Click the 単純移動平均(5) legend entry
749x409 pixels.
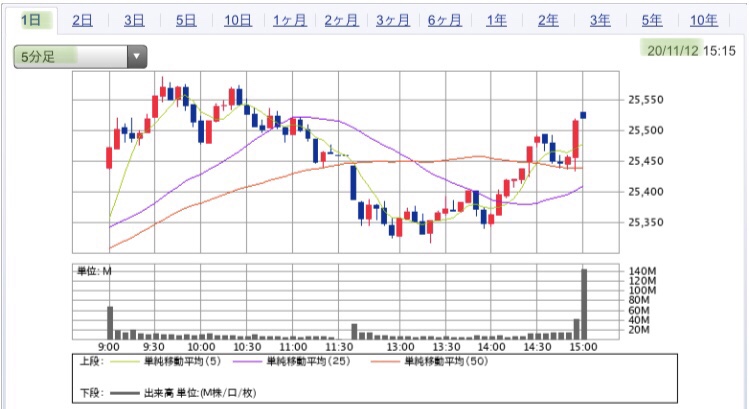click(x=182, y=361)
